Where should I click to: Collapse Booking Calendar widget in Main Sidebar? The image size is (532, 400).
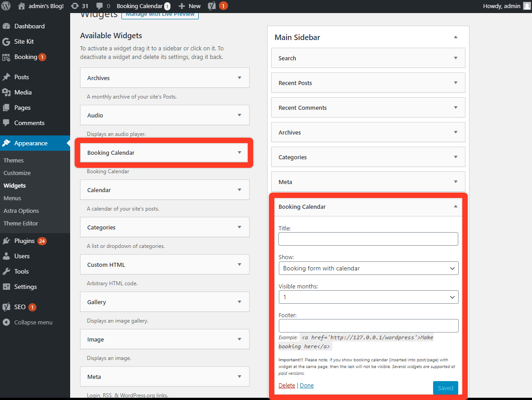(456, 207)
